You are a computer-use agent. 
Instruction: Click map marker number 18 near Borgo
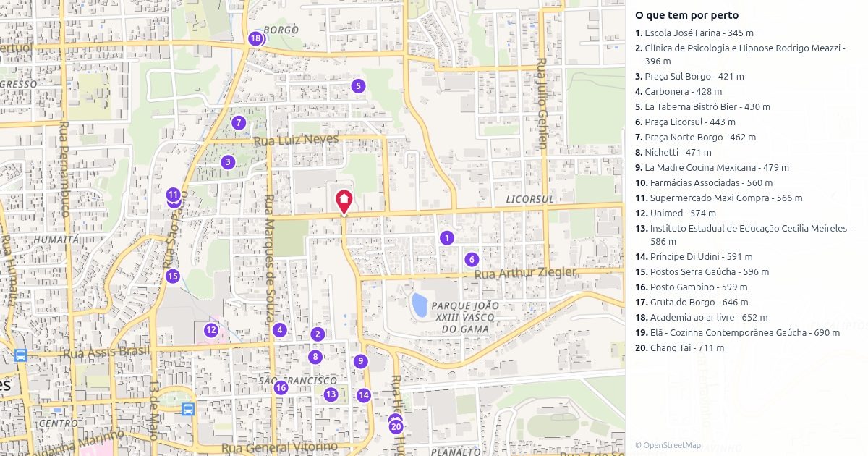[x=255, y=38]
